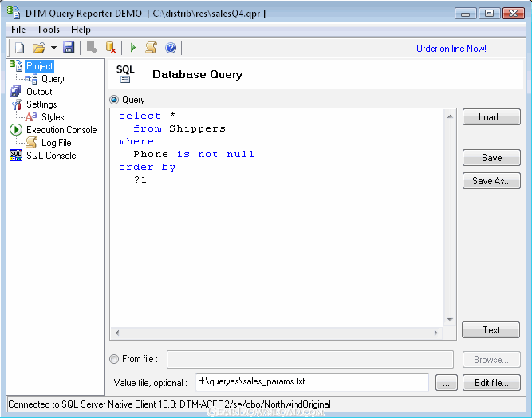The width and height of the screenshot is (532, 418).
Task: Run the report with green play icon
Action: pyautogui.click(x=133, y=48)
